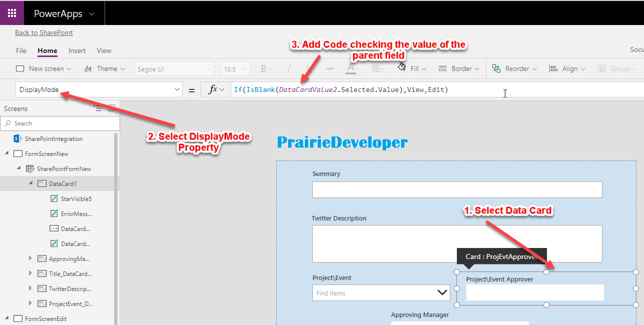Click the Twitter Description text area
The height and width of the screenshot is (325, 644).
(457, 243)
